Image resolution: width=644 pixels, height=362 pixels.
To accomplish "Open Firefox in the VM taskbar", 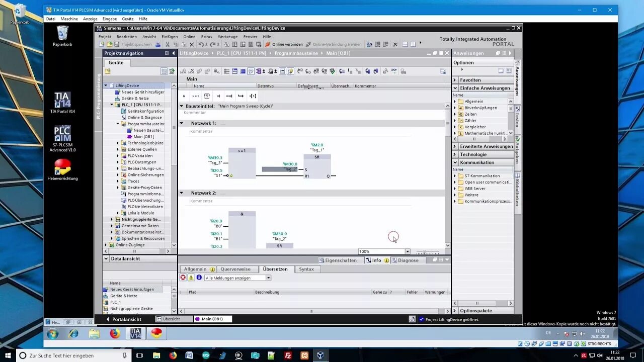I will pos(115,333).
